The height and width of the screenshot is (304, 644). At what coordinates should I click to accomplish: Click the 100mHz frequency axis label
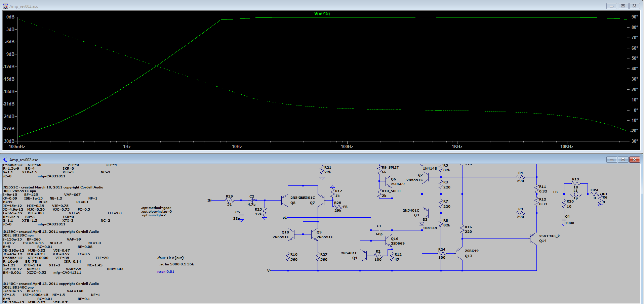(x=17, y=146)
